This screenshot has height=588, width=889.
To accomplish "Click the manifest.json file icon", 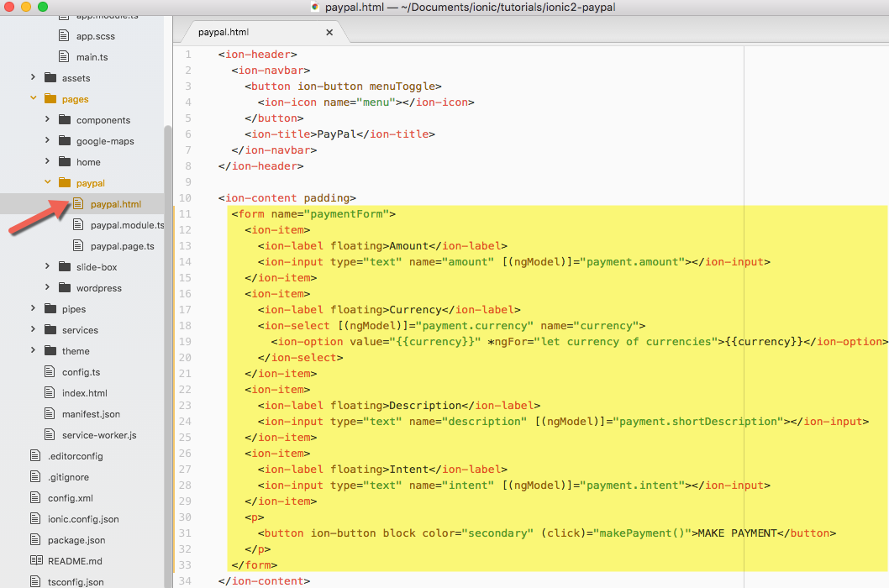I will coord(50,413).
